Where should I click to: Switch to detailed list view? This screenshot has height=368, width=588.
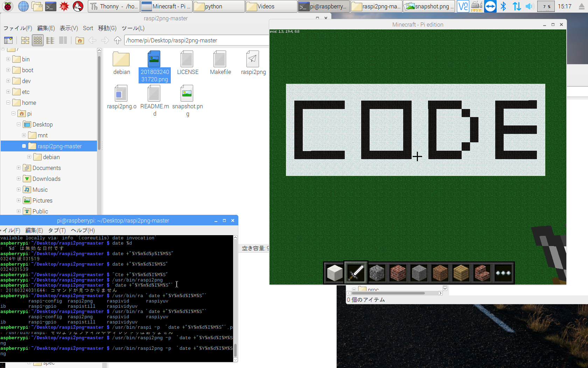click(x=63, y=40)
